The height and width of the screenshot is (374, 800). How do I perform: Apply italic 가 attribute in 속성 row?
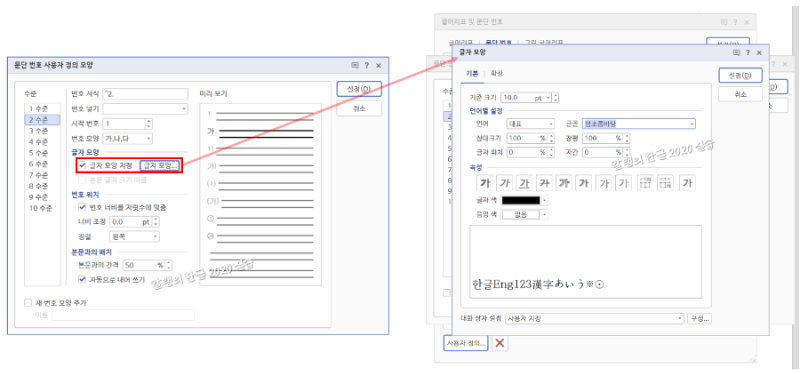click(505, 183)
